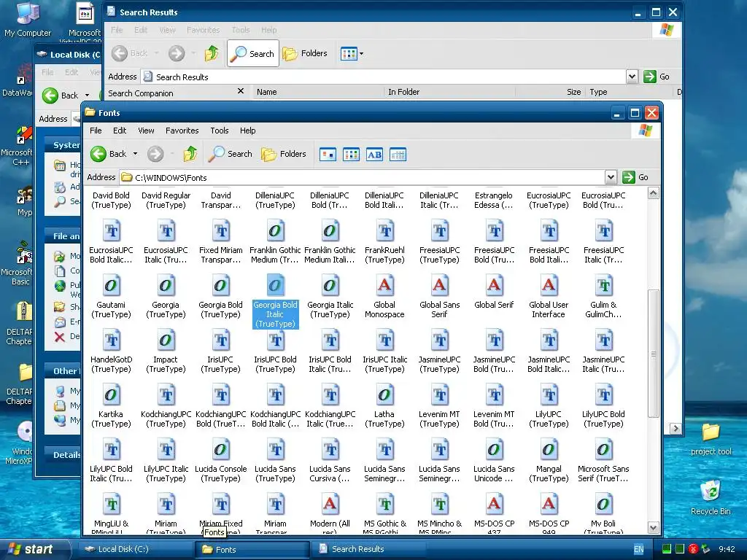Open the Favorites menu in Fonts
This screenshot has width=747, height=560.
pos(182,131)
